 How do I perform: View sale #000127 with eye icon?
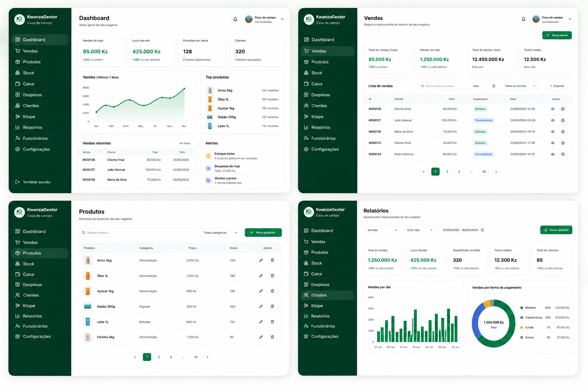tap(552, 120)
